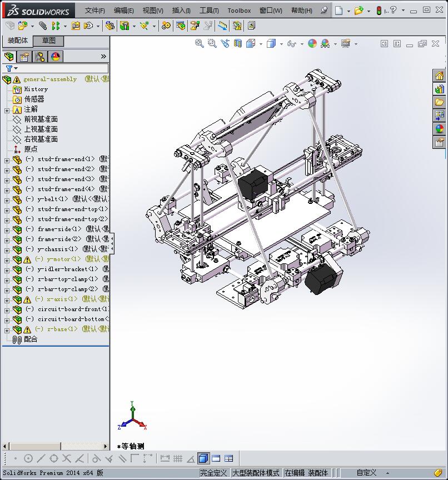Click Apply Scene icon in view toolbar
Screen dimensions: 448x480
click(325, 43)
